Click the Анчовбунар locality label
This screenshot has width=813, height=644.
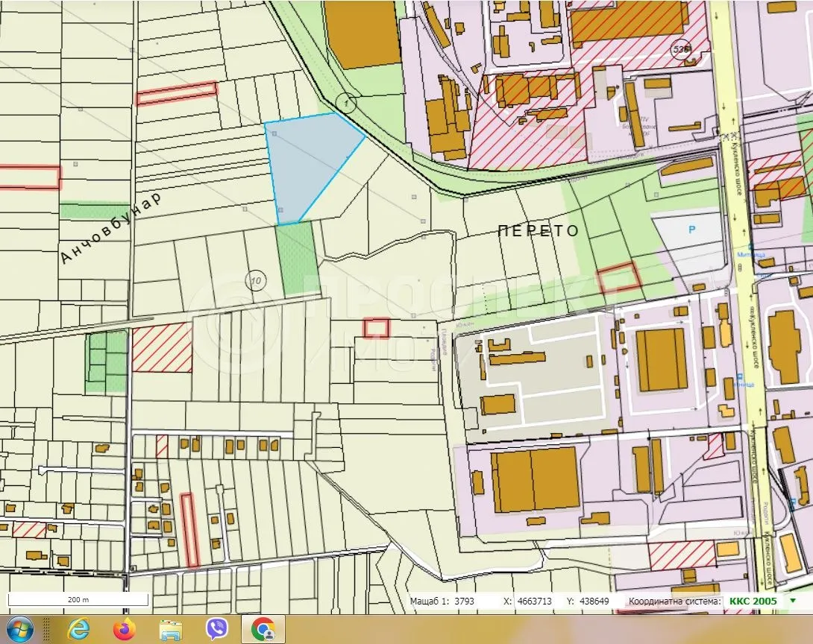pyautogui.click(x=110, y=229)
